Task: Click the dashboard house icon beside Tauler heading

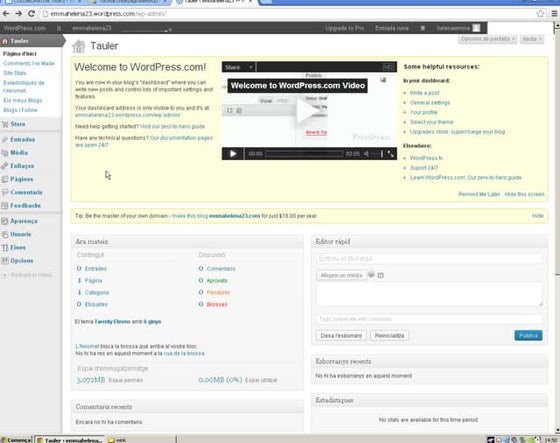Action: tap(79, 46)
